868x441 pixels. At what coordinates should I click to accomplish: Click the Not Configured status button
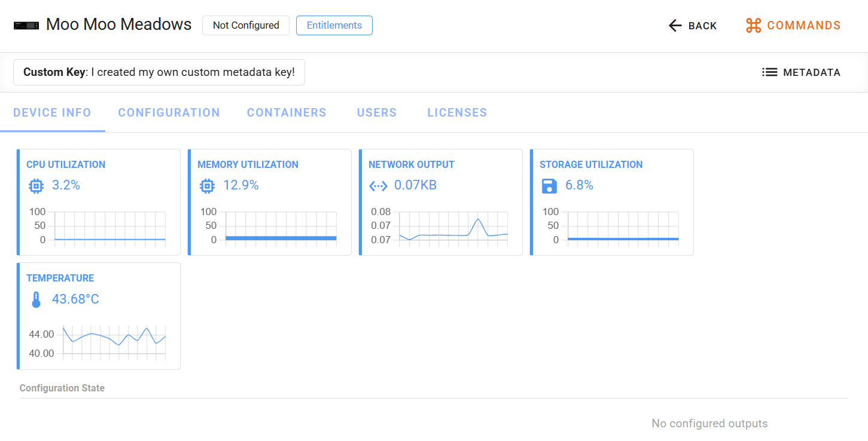[x=246, y=25]
